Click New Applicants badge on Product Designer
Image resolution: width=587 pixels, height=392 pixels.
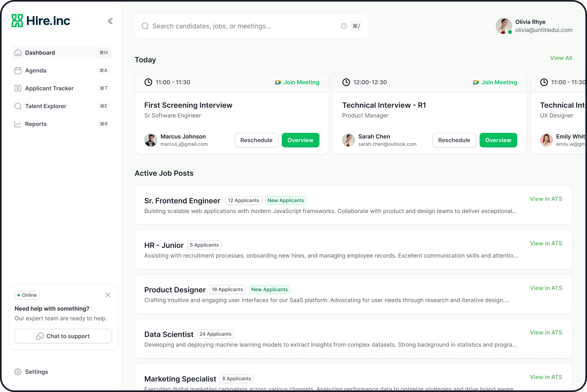269,289
